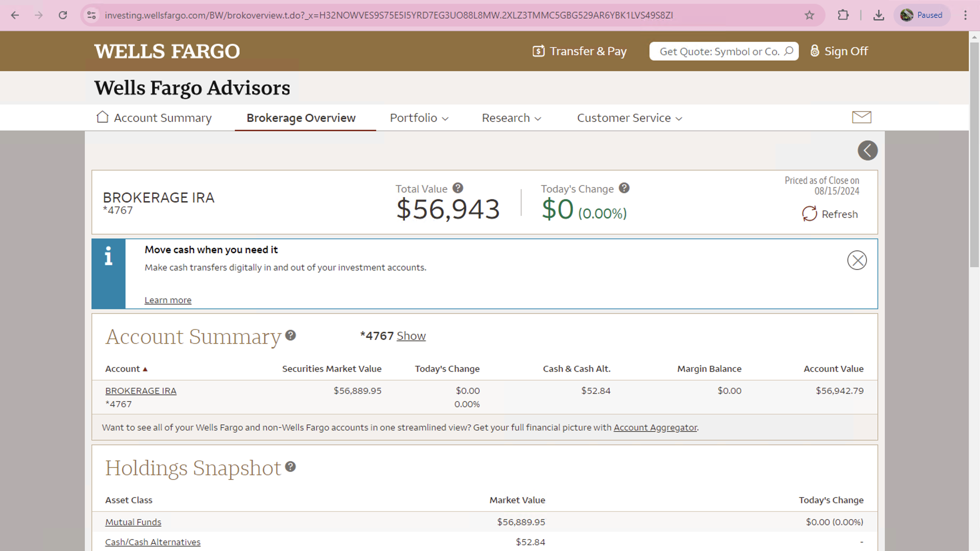
Task: Refresh the account pricing
Action: pyautogui.click(x=830, y=214)
